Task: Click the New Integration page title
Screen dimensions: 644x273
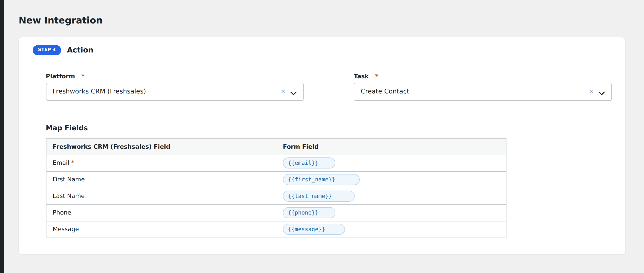Action: [60, 20]
